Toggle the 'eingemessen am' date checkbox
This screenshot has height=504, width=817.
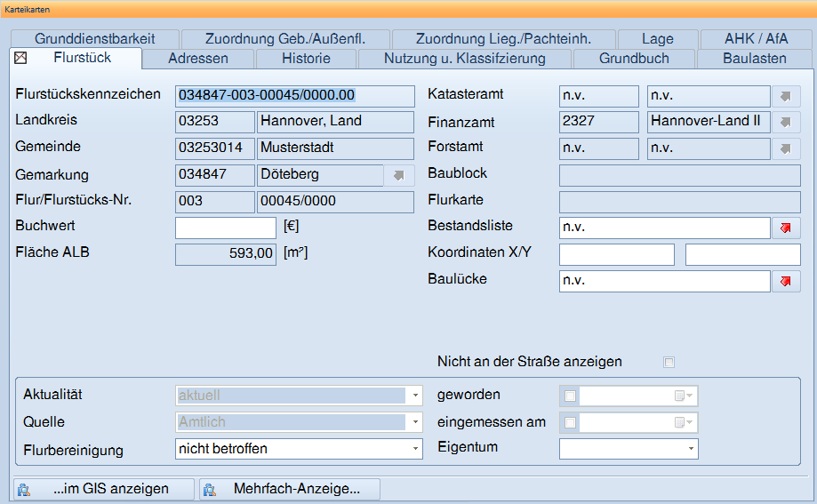(570, 422)
